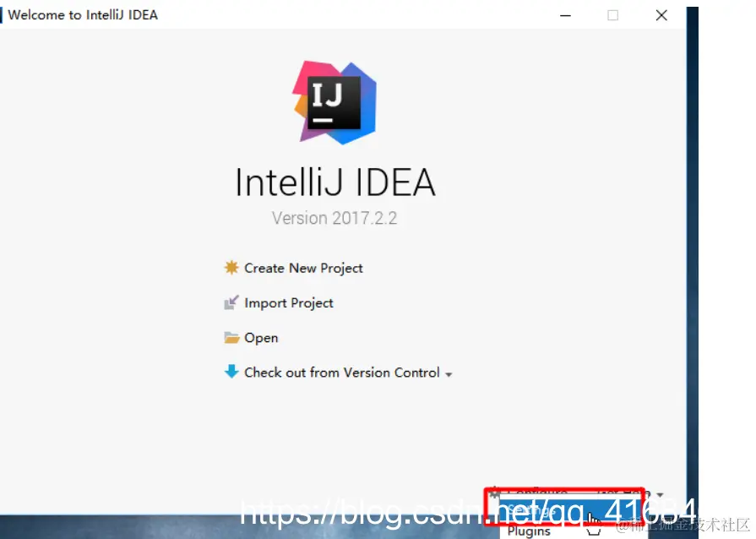Close the Welcome to IntelliJ IDEA window
The width and height of the screenshot is (756, 539).
tap(661, 15)
